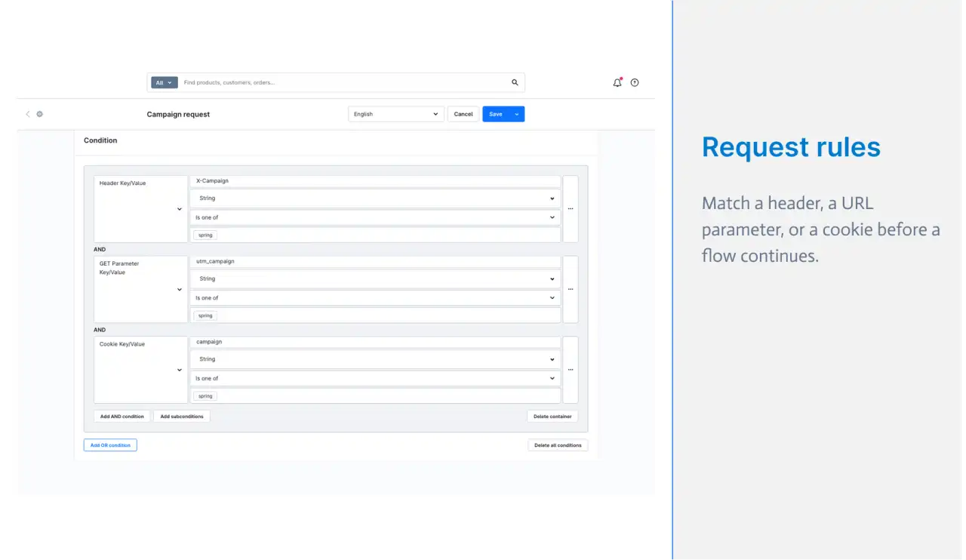Open the English language selector
Image resolution: width=966 pixels, height=560 pixels.
pyautogui.click(x=396, y=114)
